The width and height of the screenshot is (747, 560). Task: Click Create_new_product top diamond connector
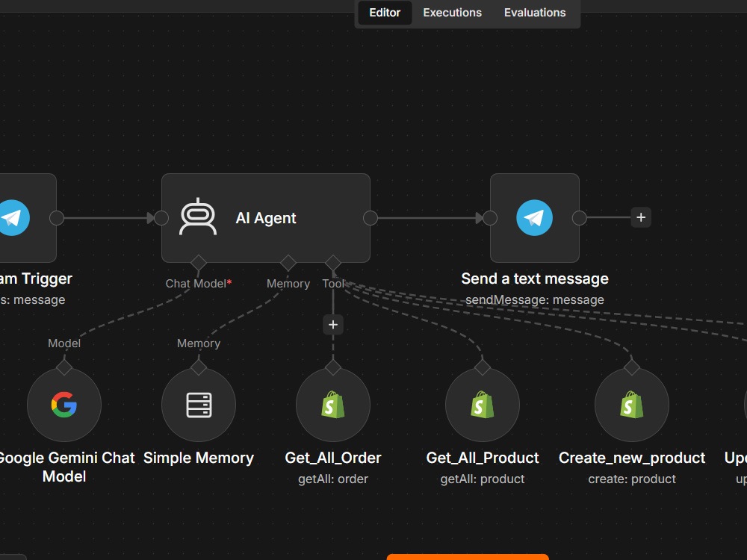(632, 367)
